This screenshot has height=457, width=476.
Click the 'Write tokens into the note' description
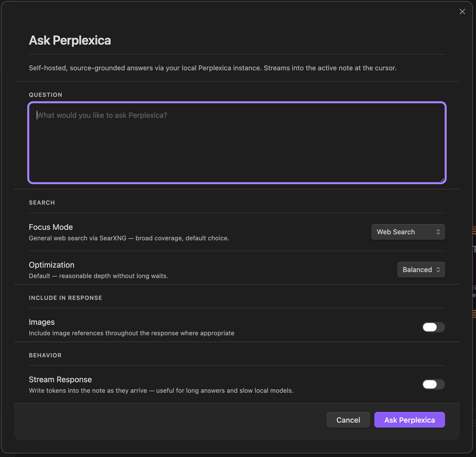click(161, 391)
